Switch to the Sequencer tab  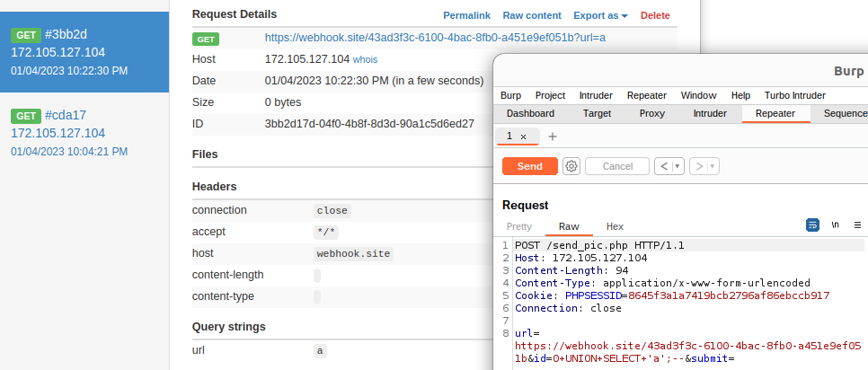[845, 113]
